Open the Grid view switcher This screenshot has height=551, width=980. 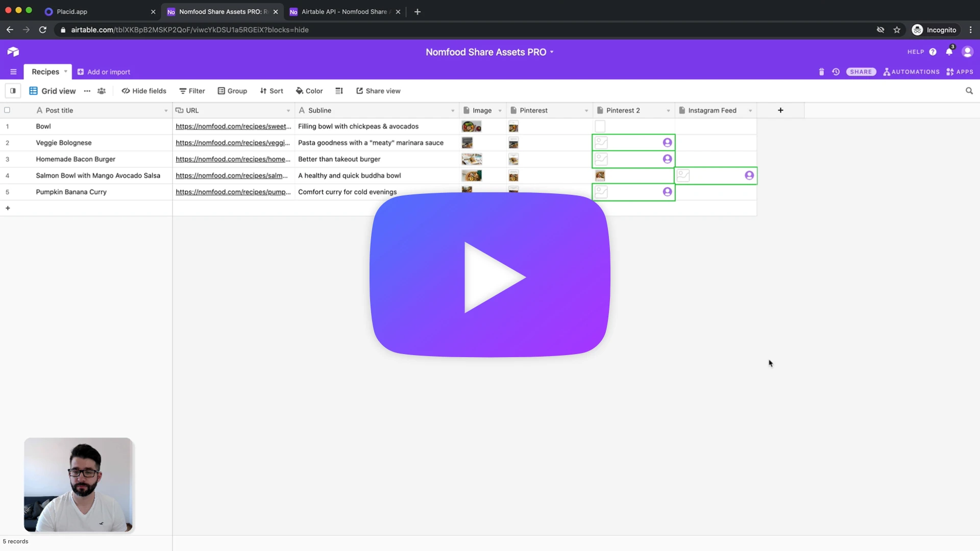(x=53, y=91)
